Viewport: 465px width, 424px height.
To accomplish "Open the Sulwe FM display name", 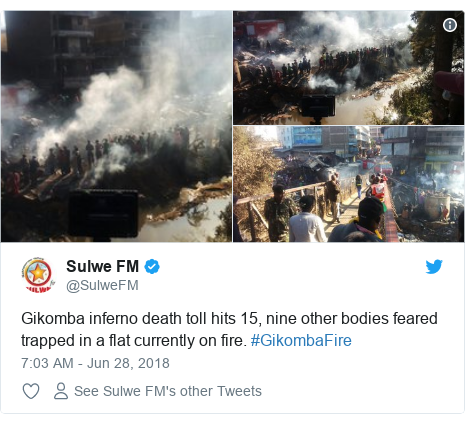I will (x=102, y=266).
